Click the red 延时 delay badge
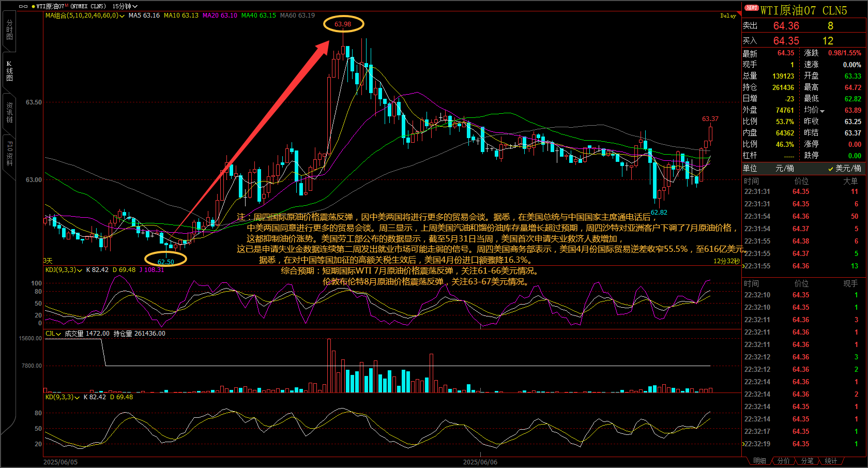This screenshot has height=468, width=868. point(752,8)
